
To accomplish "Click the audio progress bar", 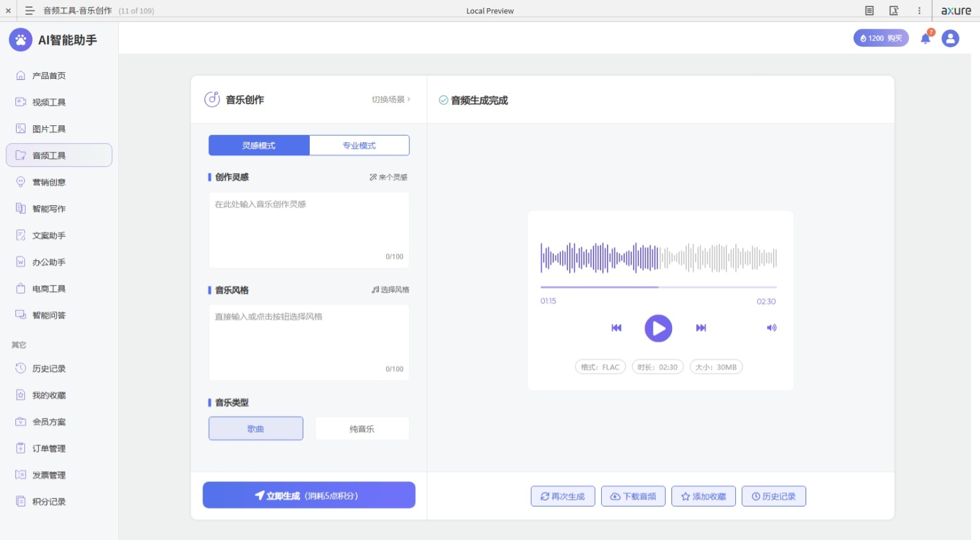I will tap(658, 288).
